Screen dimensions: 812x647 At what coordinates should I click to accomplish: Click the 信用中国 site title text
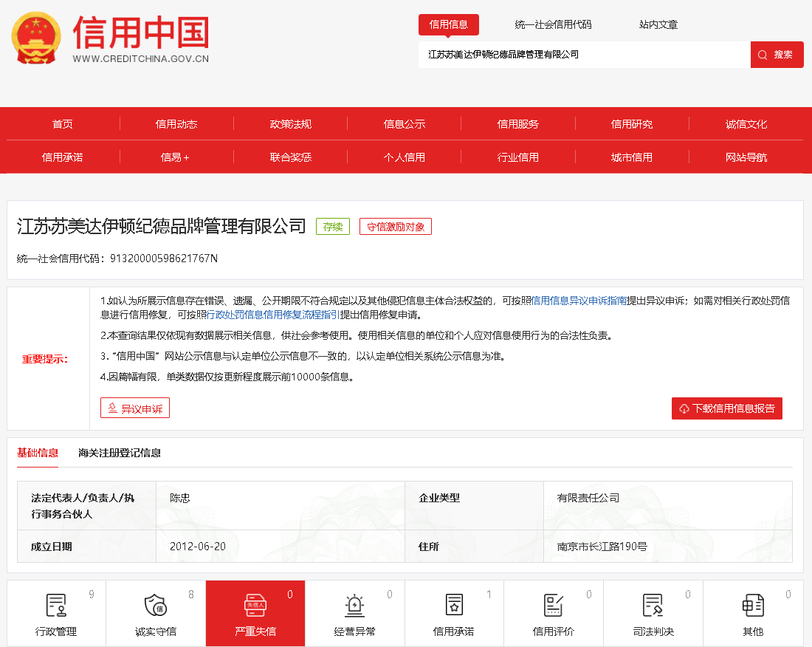141,32
